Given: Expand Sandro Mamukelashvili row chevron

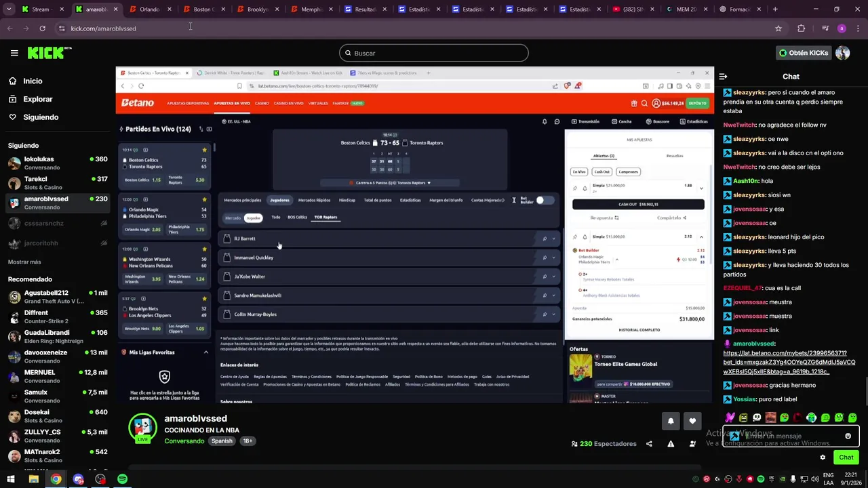Looking at the screenshot, I should point(553,296).
